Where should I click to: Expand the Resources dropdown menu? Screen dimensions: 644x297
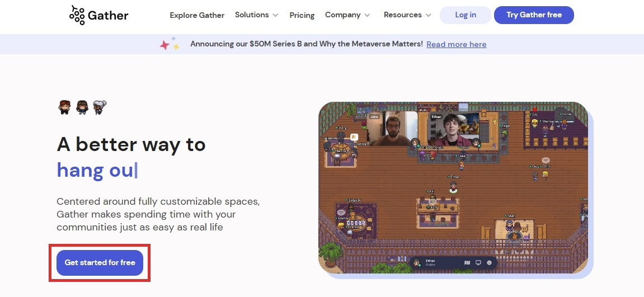coord(407,15)
